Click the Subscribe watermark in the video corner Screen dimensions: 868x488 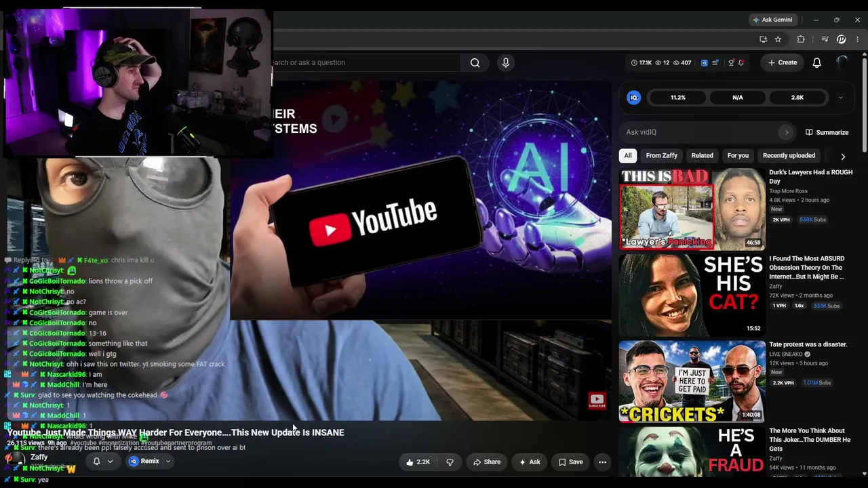597,401
